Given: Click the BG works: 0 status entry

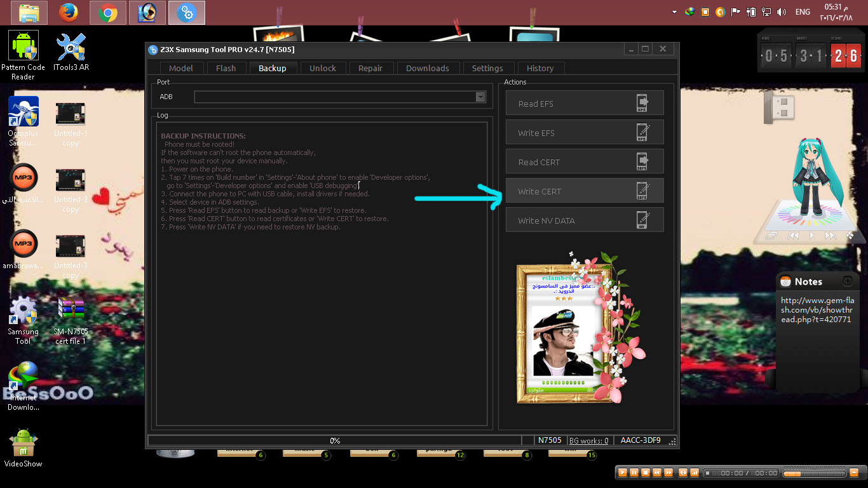Looking at the screenshot, I should (588, 440).
